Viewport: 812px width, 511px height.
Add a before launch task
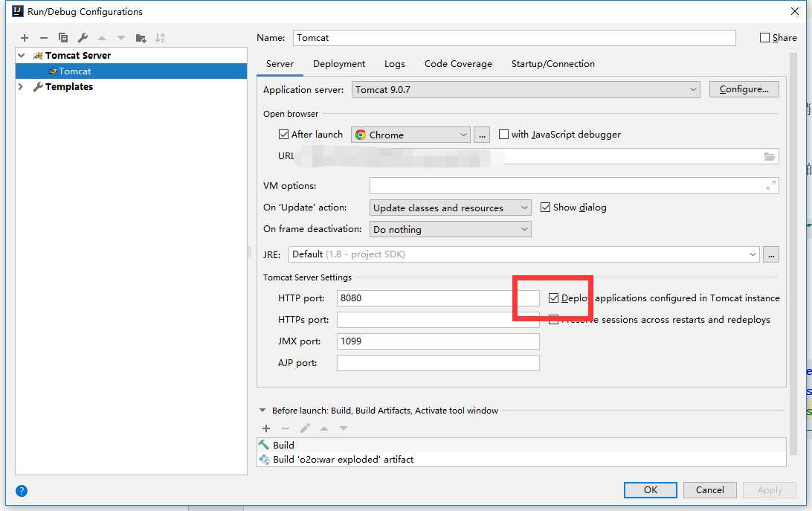click(x=266, y=428)
